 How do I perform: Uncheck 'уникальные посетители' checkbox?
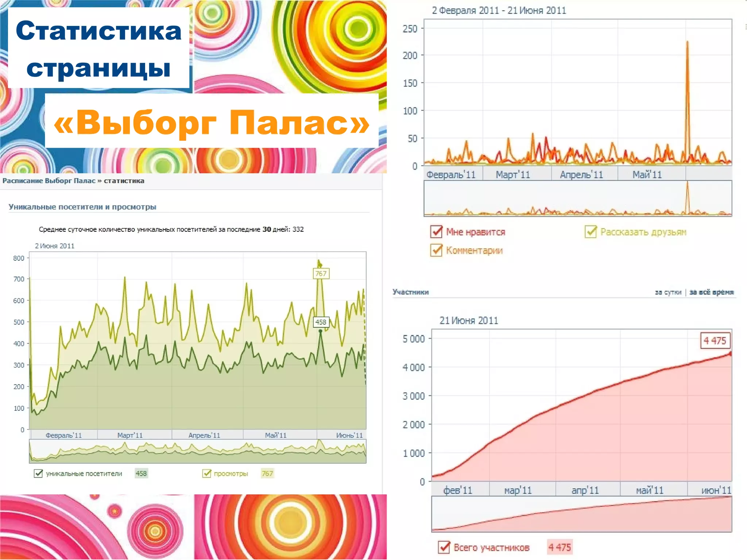tap(38, 474)
